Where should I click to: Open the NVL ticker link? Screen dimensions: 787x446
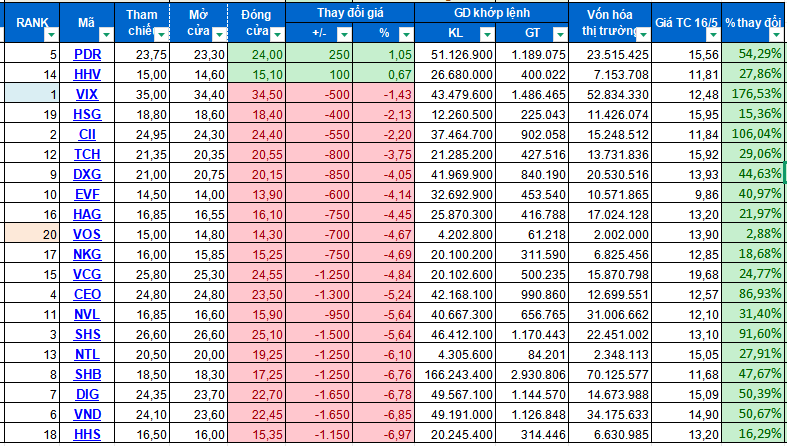point(87,315)
